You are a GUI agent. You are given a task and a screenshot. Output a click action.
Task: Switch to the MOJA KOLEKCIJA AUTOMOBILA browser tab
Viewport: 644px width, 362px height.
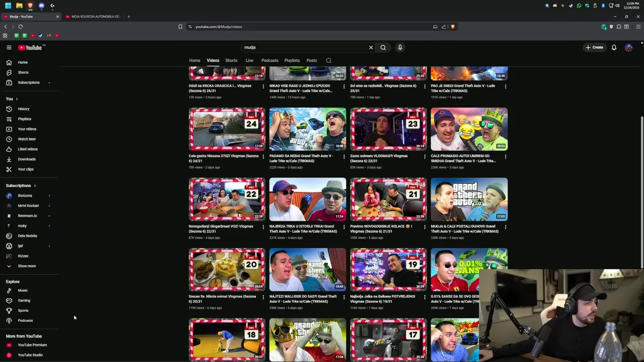tap(93, 17)
